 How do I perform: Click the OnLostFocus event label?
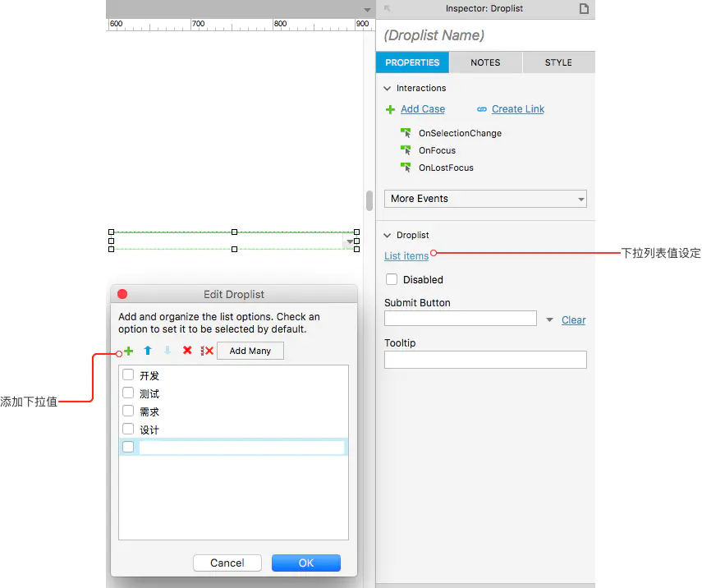tap(446, 168)
